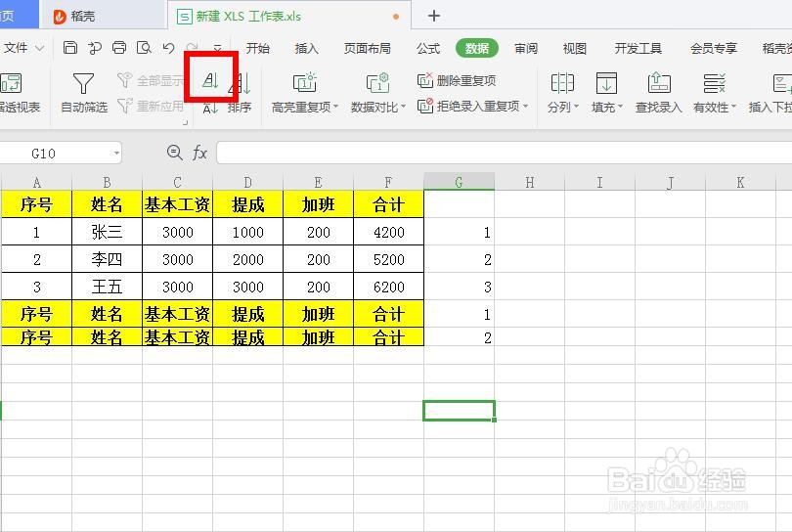The image size is (792, 532).
Task: Click the 分列 text-to-columns icon
Action: click(562, 83)
